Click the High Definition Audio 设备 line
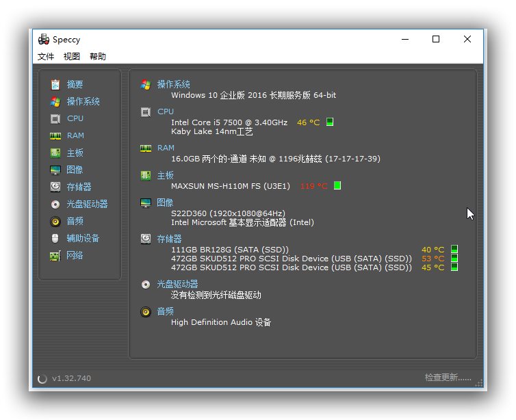516x420 pixels. coord(221,322)
